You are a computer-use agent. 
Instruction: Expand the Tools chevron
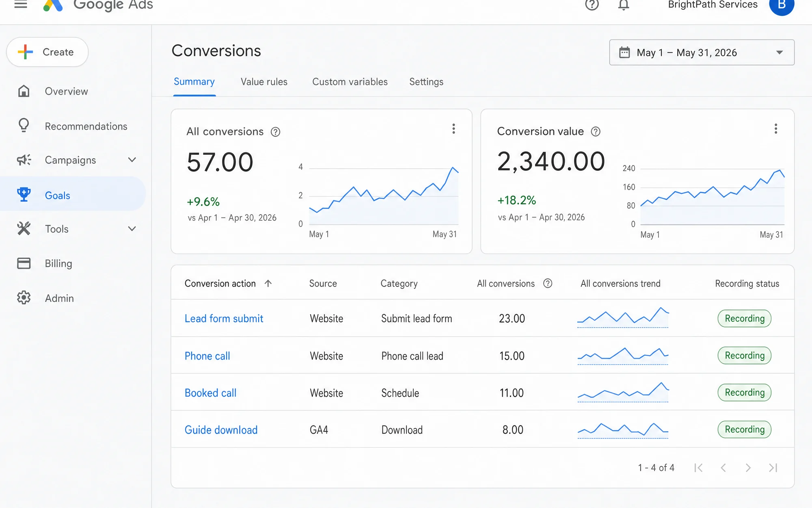[132, 229]
